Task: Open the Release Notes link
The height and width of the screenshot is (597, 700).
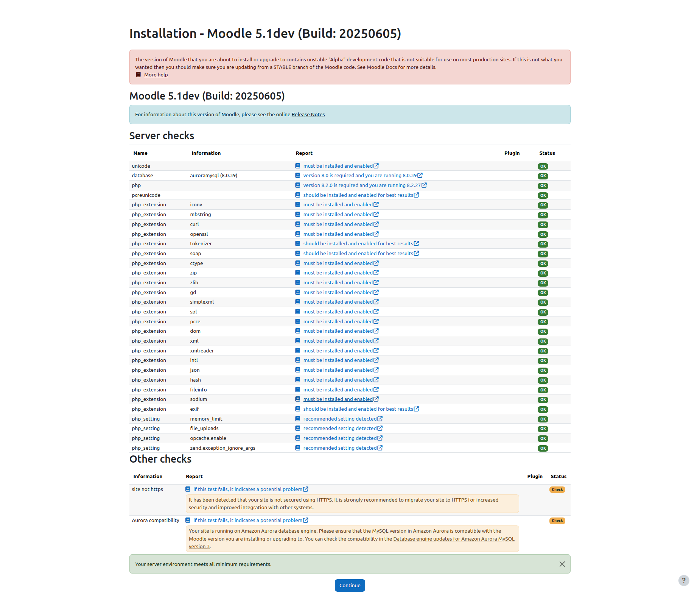Action: (308, 114)
